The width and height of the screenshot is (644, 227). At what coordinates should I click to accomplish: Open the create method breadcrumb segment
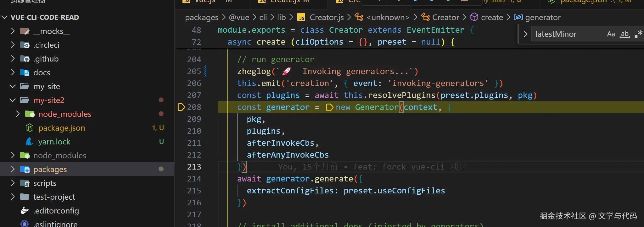pyautogui.click(x=492, y=17)
